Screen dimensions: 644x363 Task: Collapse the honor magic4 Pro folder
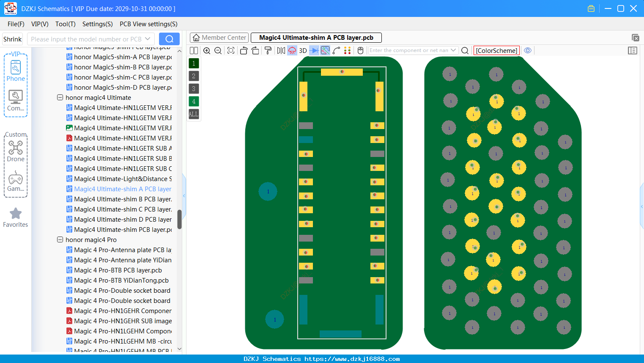click(x=60, y=239)
